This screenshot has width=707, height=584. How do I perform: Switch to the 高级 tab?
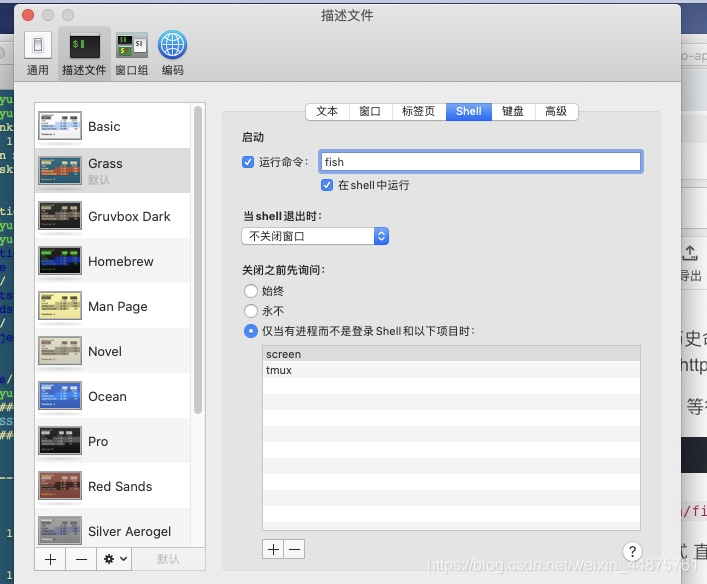pos(556,111)
